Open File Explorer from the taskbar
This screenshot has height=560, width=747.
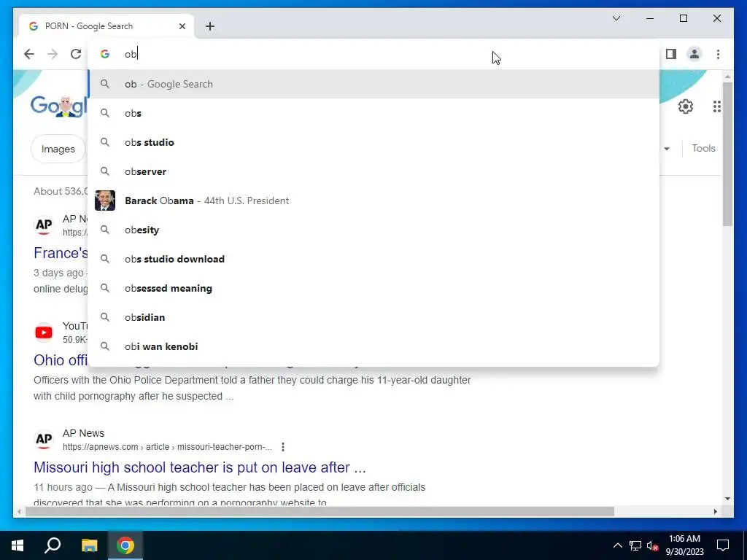[x=89, y=545]
